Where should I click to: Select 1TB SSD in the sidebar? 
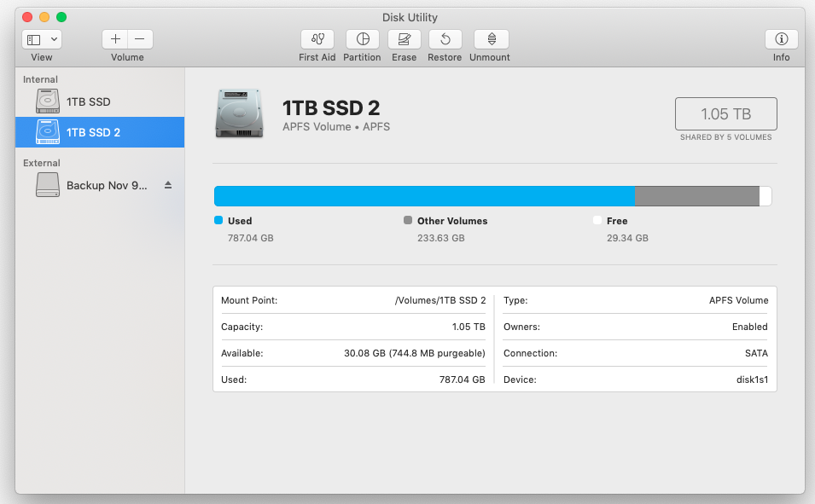100,101
